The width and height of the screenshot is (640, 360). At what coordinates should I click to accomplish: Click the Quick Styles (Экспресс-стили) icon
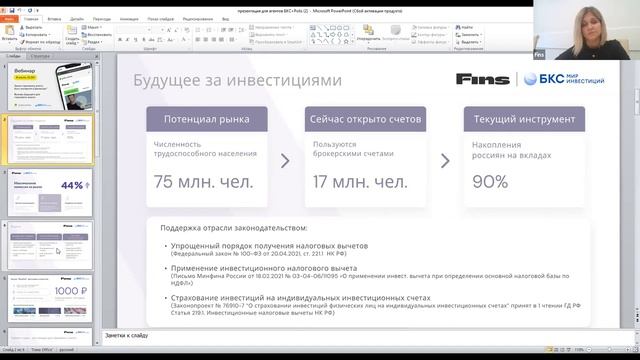click(396, 30)
